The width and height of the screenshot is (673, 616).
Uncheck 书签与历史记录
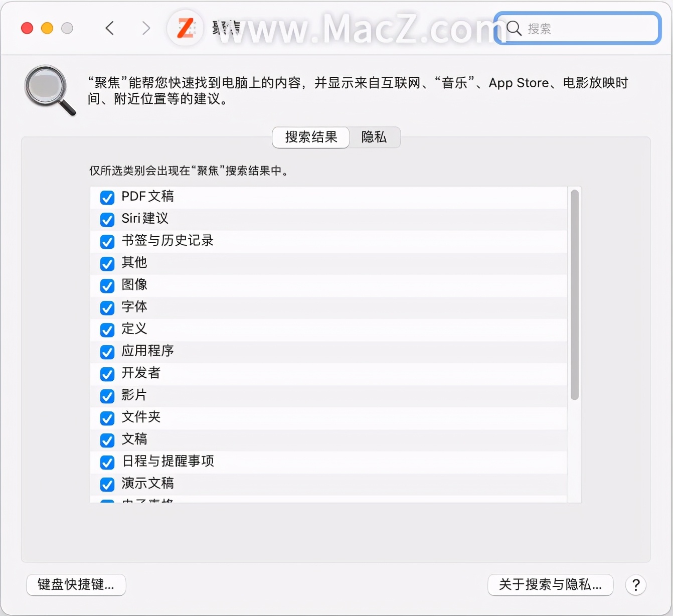107,242
